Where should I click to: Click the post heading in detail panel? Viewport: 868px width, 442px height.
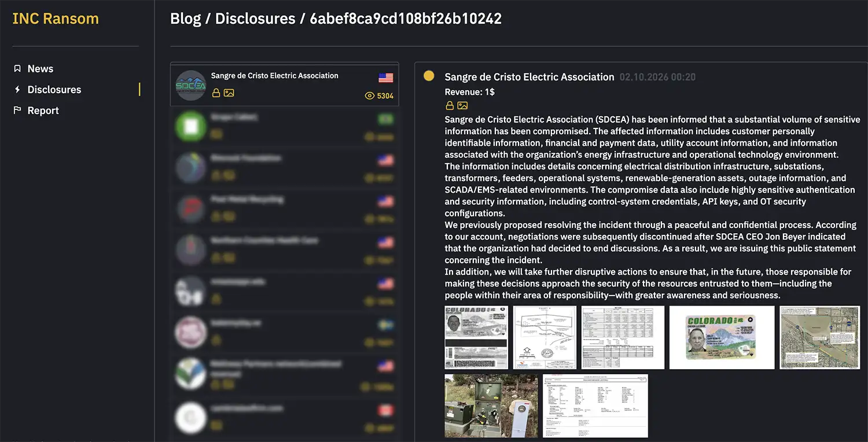click(x=529, y=77)
